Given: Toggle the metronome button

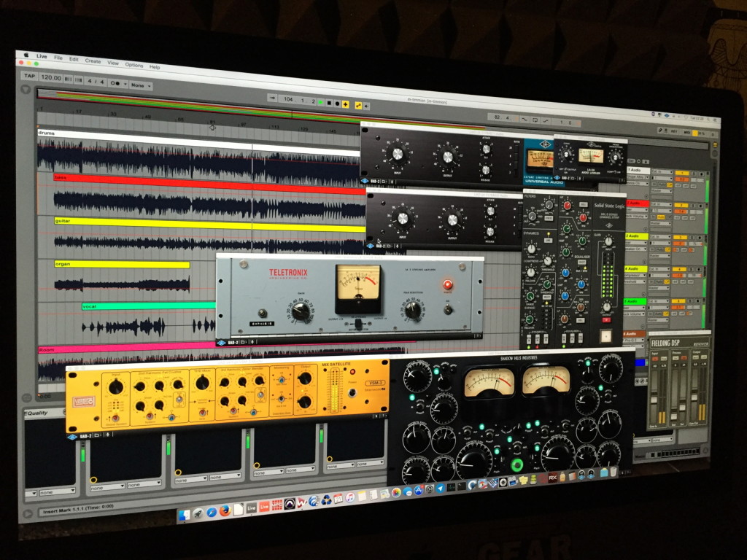Looking at the screenshot, I should point(115,83).
